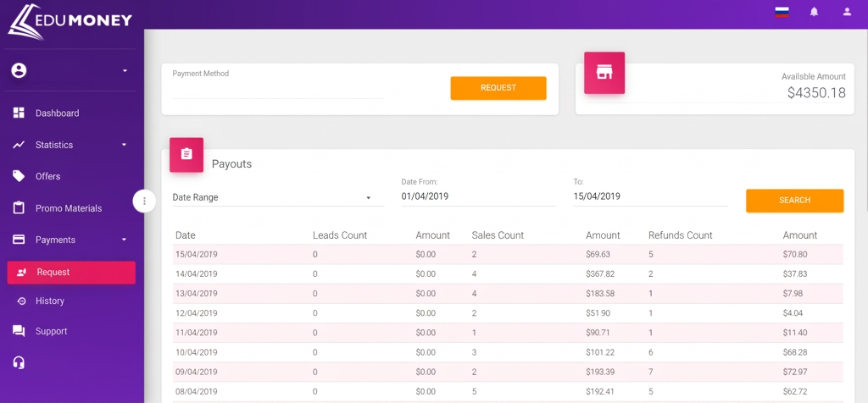The image size is (868, 403).
Task: Click the available amount $4350.18
Action: pos(816,93)
